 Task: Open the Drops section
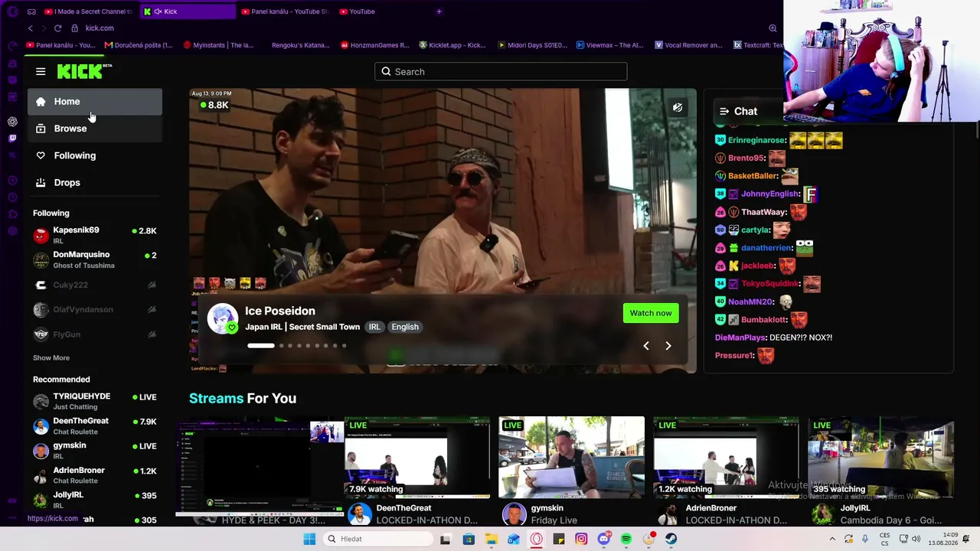(x=95, y=182)
